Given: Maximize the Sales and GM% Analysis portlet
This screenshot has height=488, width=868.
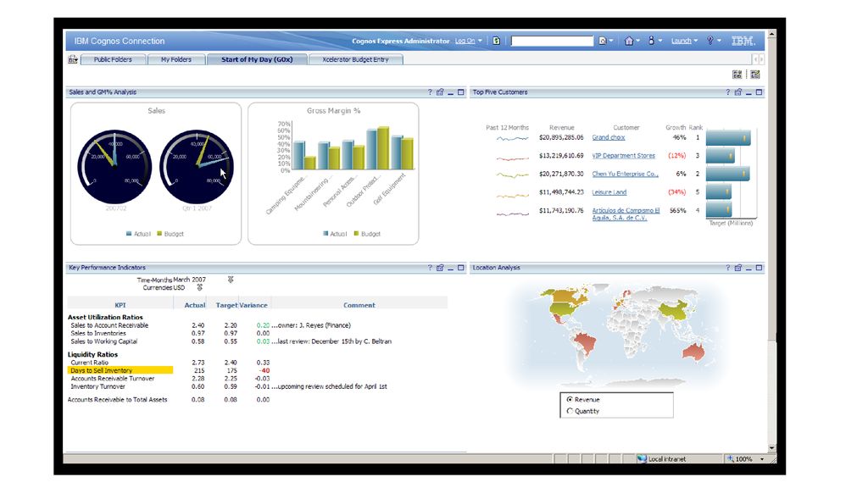Looking at the screenshot, I should 460,92.
